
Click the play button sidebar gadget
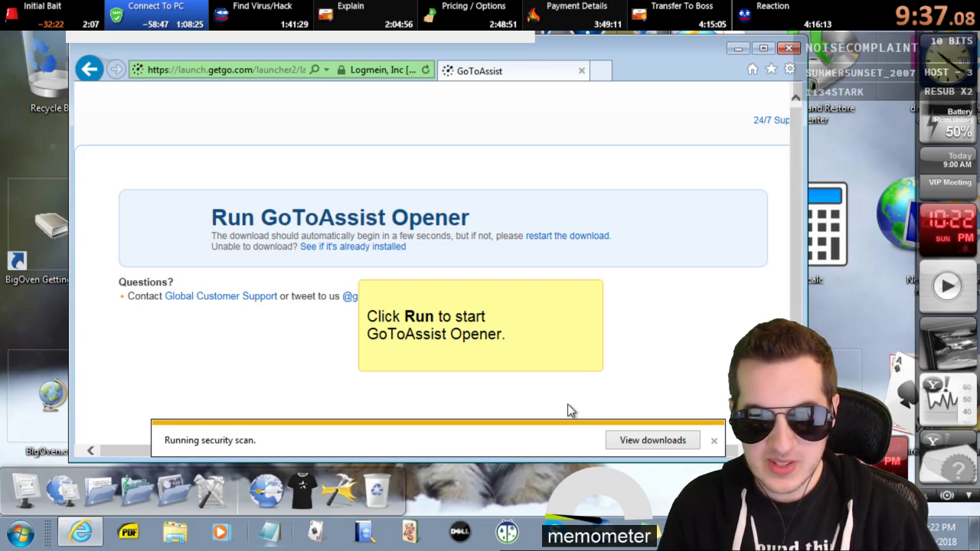tap(947, 286)
